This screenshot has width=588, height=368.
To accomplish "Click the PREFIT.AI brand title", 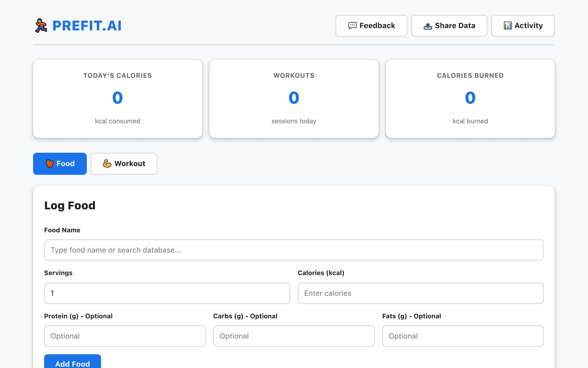I will click(87, 26).
